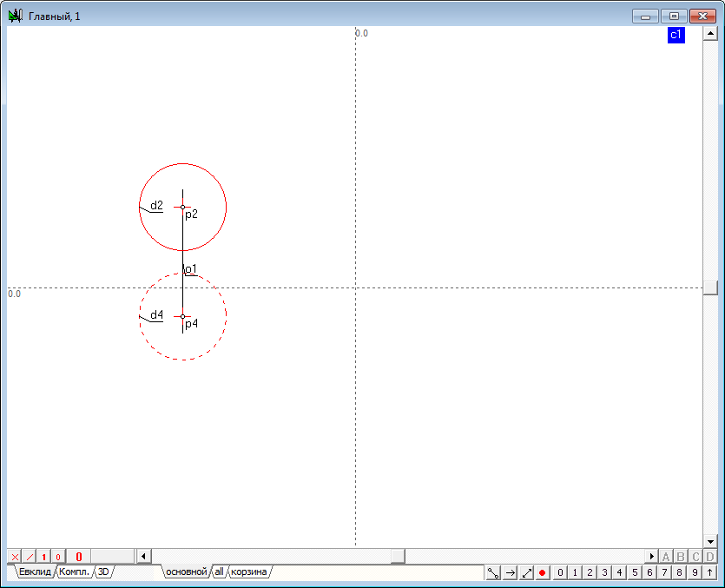Click the red X cross button
Image resolution: width=725 pixels, height=588 pixels.
tap(15, 557)
